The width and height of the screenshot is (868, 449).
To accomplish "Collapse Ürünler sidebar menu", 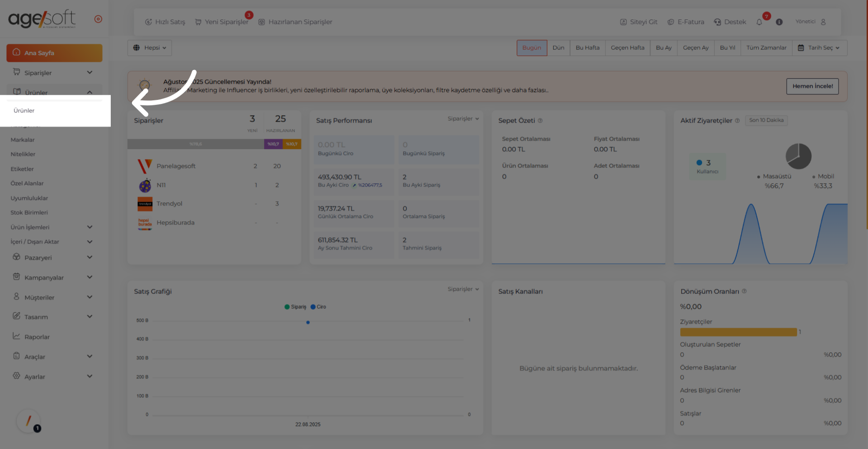I will click(54, 92).
